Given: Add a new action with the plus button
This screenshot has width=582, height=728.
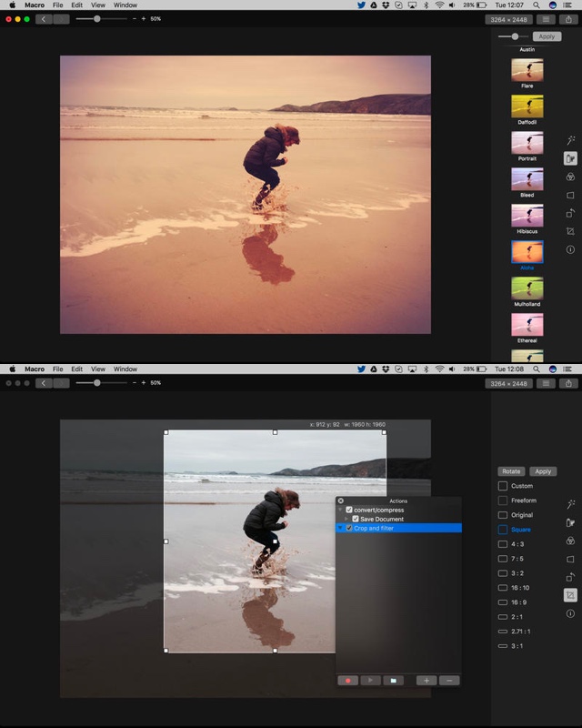Looking at the screenshot, I should coord(426,681).
